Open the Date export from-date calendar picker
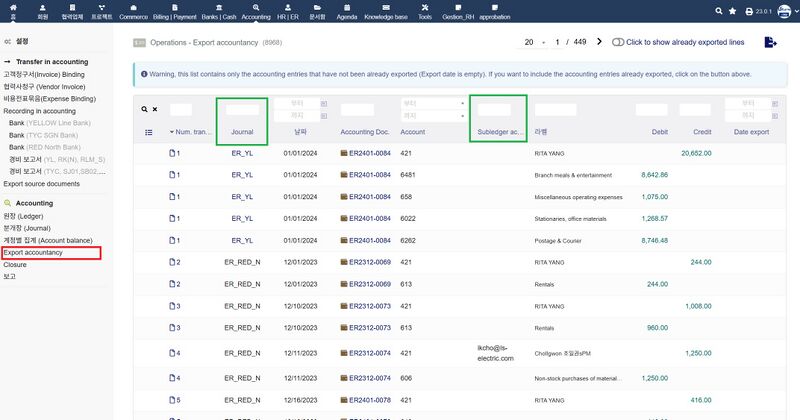The height and width of the screenshot is (420, 800). tap(775, 104)
